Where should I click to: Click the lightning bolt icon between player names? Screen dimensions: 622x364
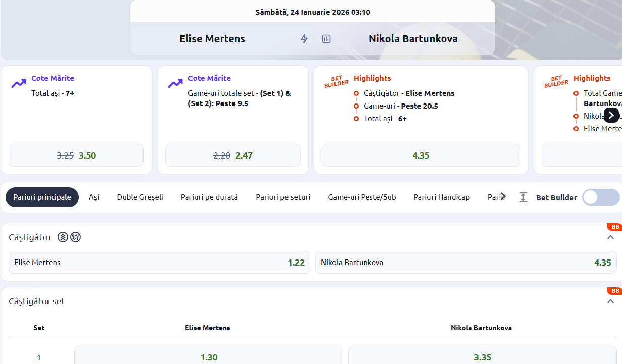[304, 39]
